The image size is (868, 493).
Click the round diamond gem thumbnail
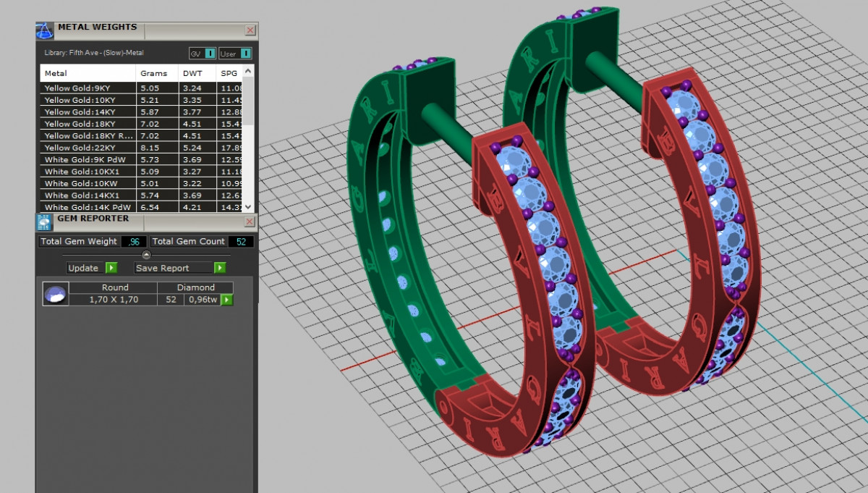56,294
